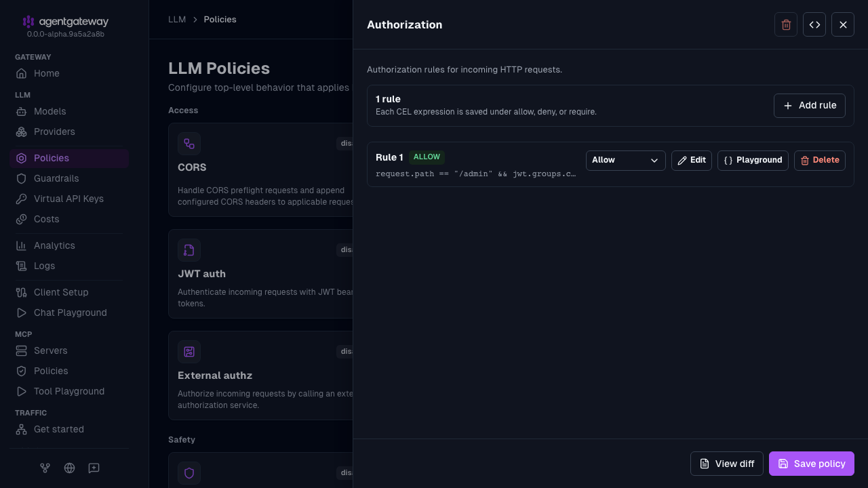
Task: Open Traffic Get started page
Action: click(69, 429)
